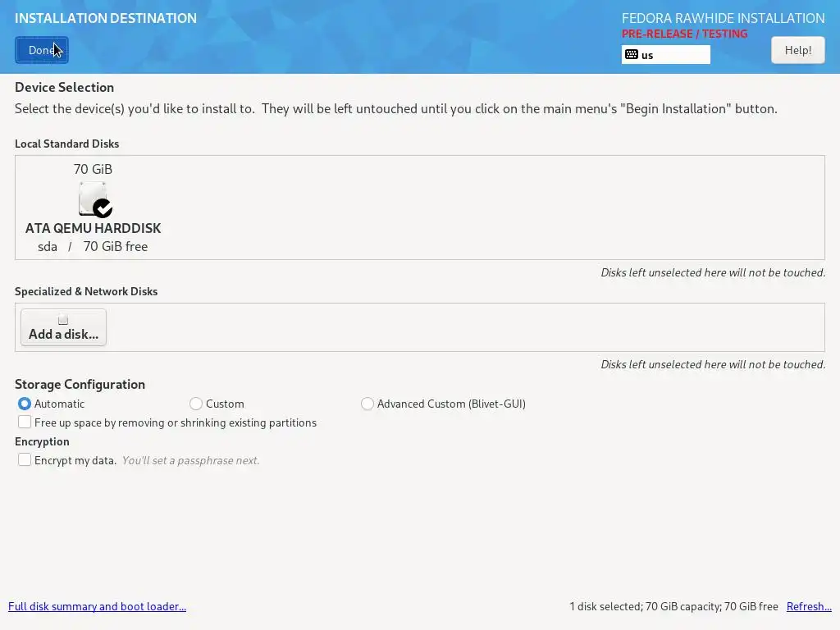Click the keyboard icon next to us
Image resolution: width=840 pixels, height=630 pixels.
(x=632, y=54)
